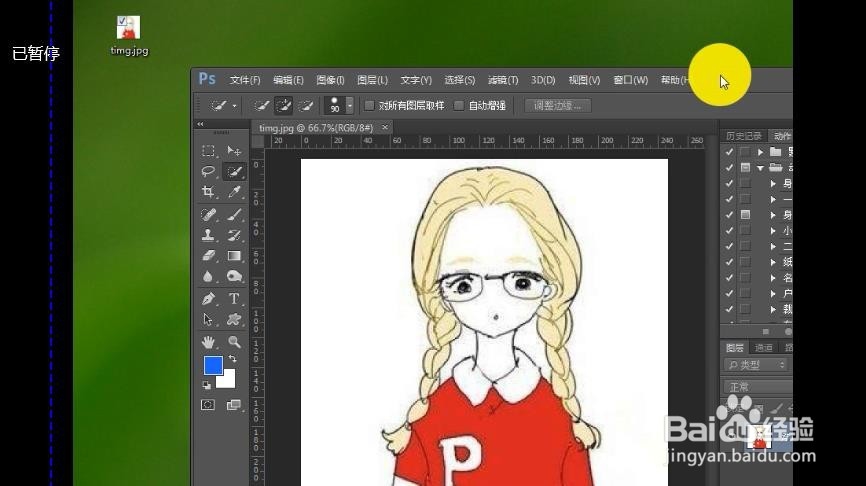The image size is (866, 486).
Task: Open the white background color swatch
Action: tap(228, 381)
